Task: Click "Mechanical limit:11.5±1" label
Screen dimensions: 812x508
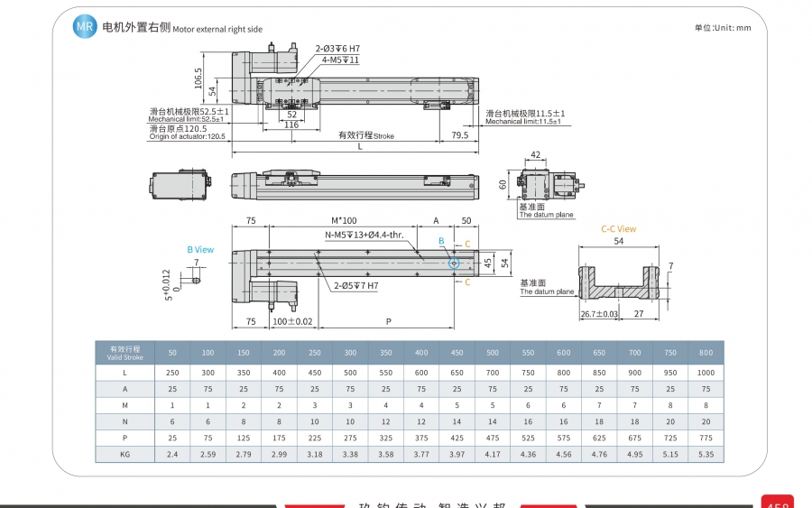Action: coord(523,122)
